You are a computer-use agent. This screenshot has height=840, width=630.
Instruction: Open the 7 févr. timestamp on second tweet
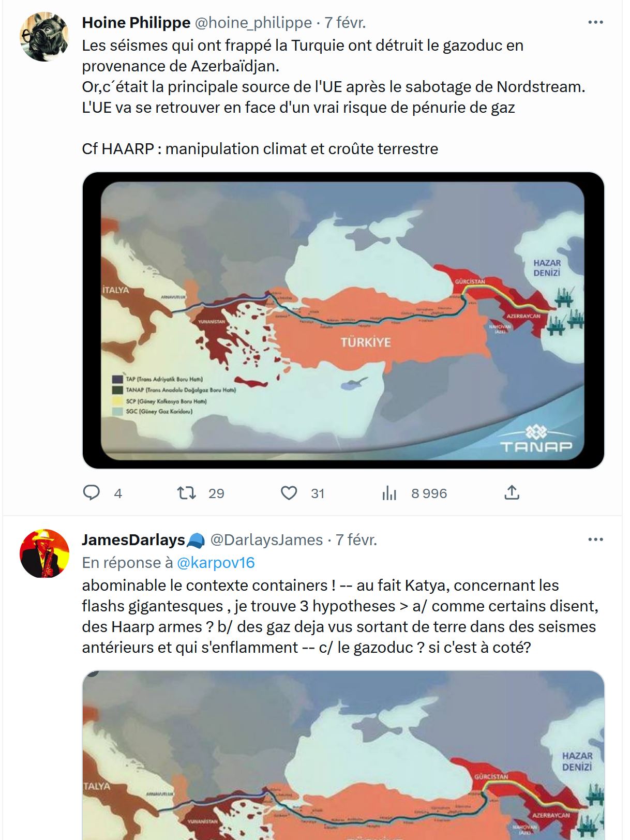pos(356,540)
